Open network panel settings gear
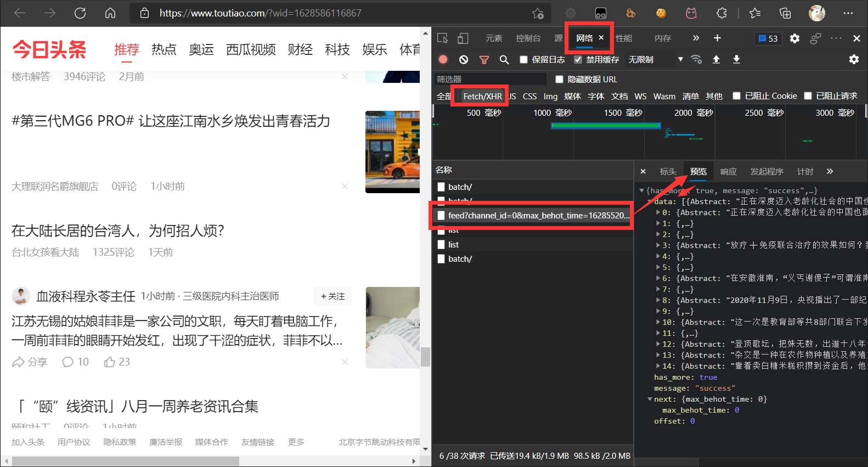This screenshot has height=467, width=868. coord(854,59)
